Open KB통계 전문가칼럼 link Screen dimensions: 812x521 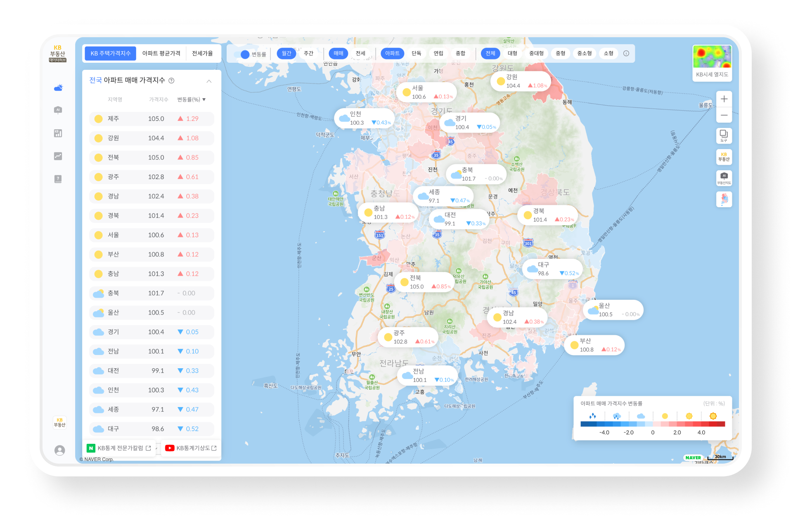(119, 448)
